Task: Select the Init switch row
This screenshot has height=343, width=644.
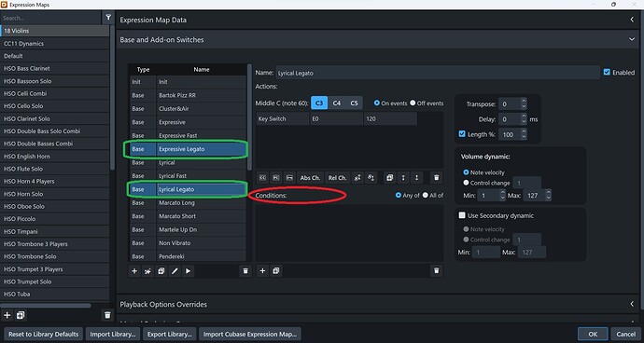Action: [x=188, y=82]
